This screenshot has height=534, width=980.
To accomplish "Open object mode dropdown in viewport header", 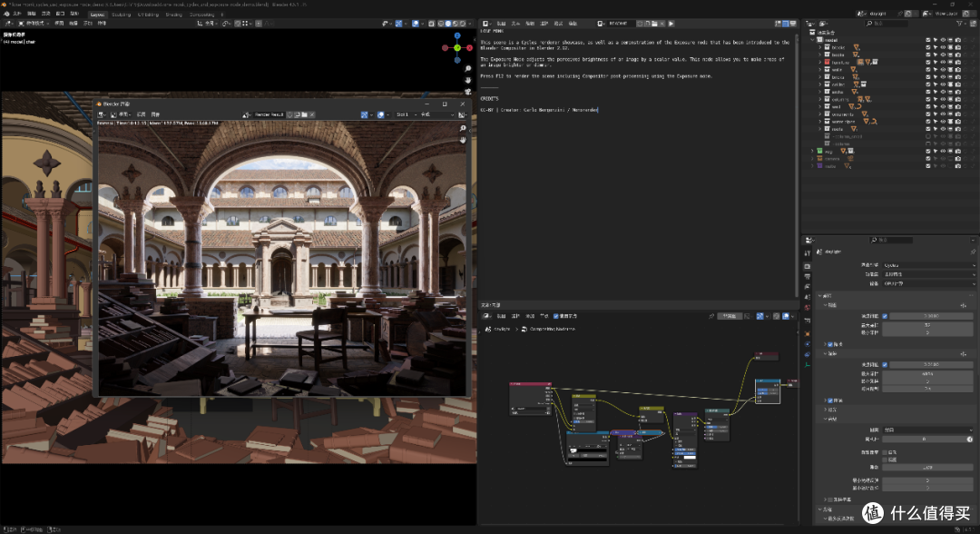I will [x=34, y=23].
